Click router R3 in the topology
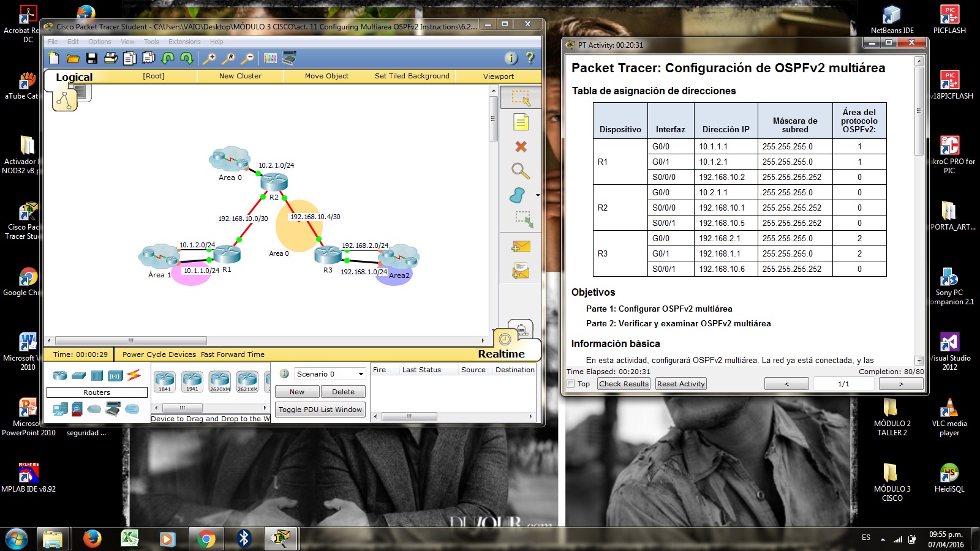This screenshot has height=551, width=980. (x=328, y=254)
